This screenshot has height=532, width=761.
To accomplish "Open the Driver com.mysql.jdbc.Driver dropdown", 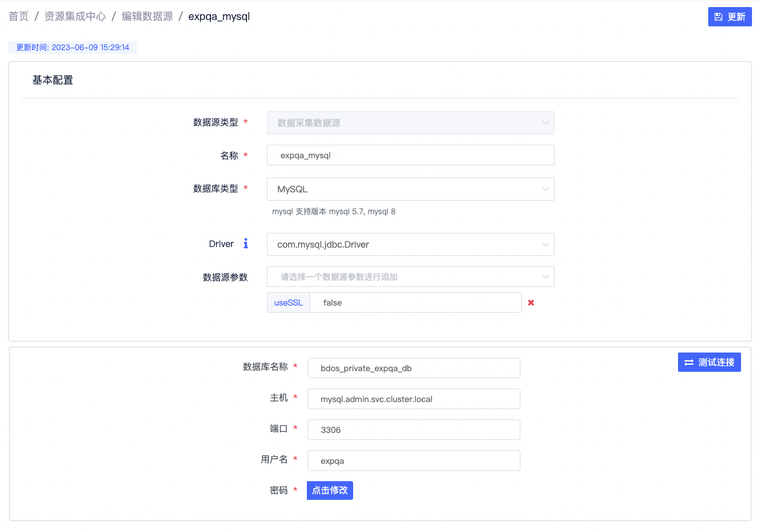I will tap(410, 244).
